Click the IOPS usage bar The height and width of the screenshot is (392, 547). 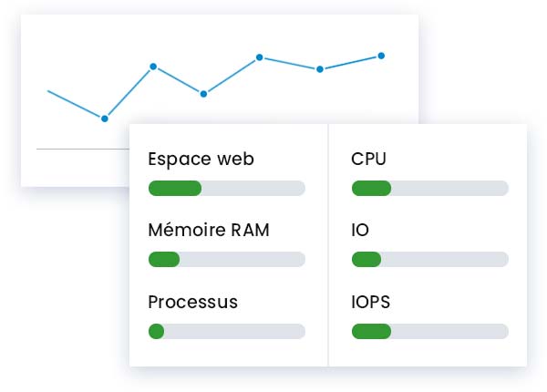click(x=429, y=331)
